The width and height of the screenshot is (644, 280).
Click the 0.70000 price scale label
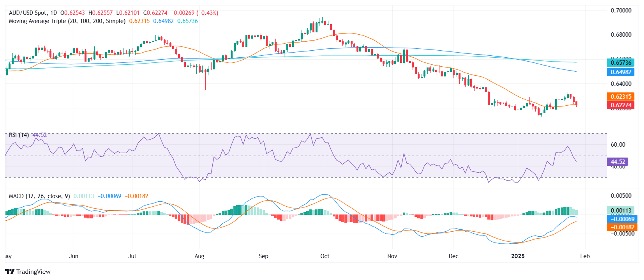pos(621,11)
